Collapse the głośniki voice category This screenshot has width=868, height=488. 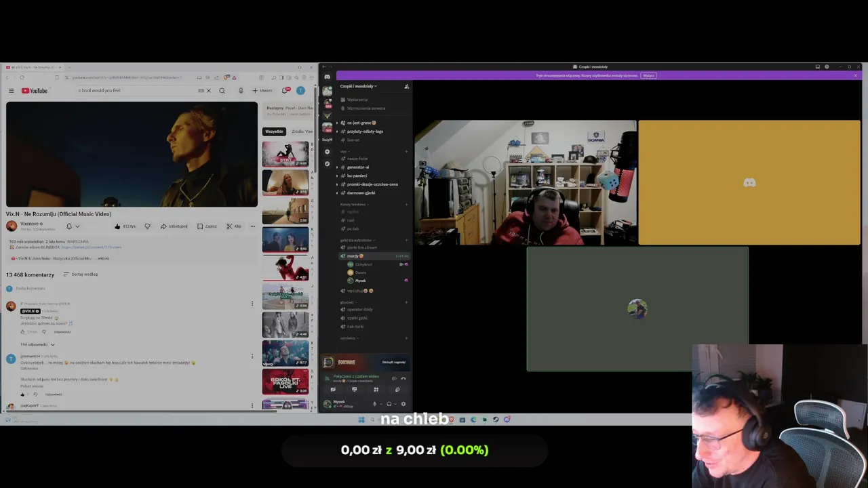(349, 302)
